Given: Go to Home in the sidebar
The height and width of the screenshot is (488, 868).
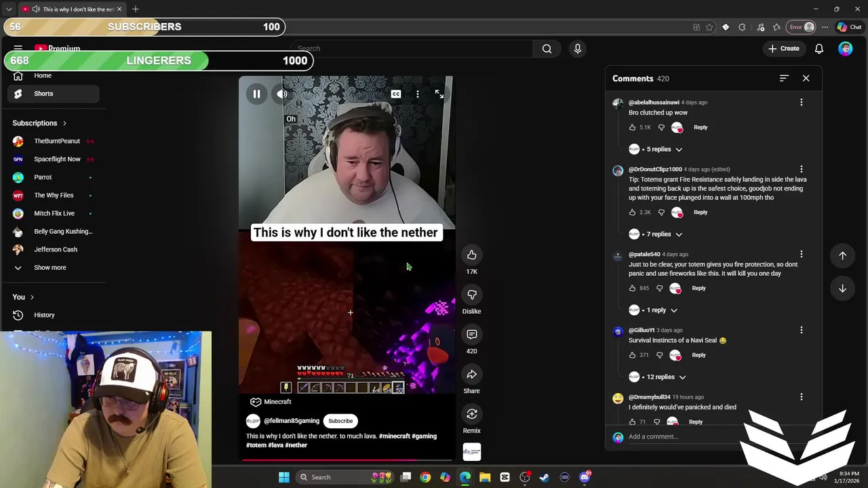Looking at the screenshot, I should 54,76.
